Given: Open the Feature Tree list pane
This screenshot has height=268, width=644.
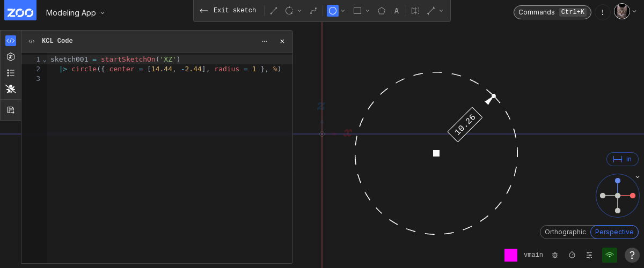Looking at the screenshot, I should coord(11,73).
